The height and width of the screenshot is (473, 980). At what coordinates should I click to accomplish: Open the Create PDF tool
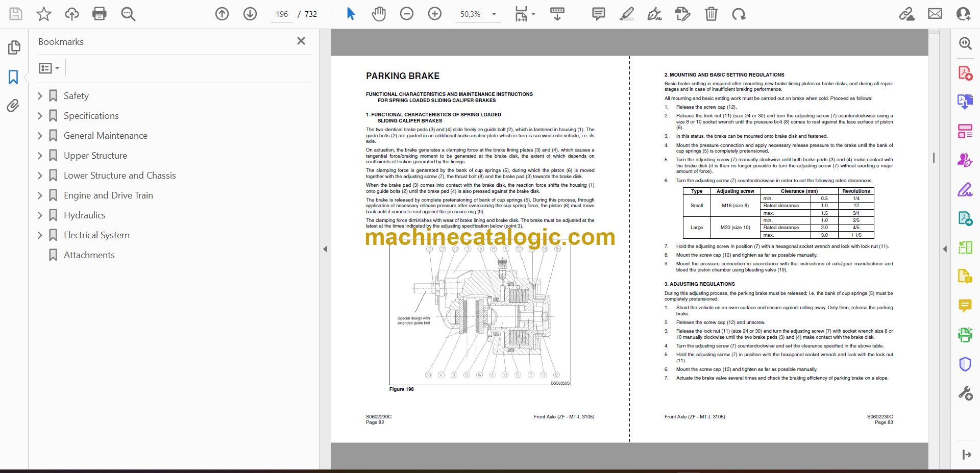tap(965, 73)
